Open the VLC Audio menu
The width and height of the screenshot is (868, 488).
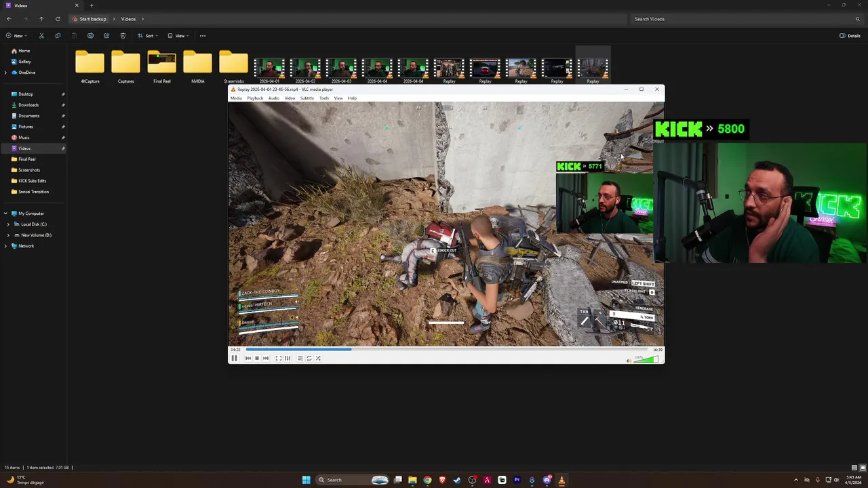tap(273, 98)
